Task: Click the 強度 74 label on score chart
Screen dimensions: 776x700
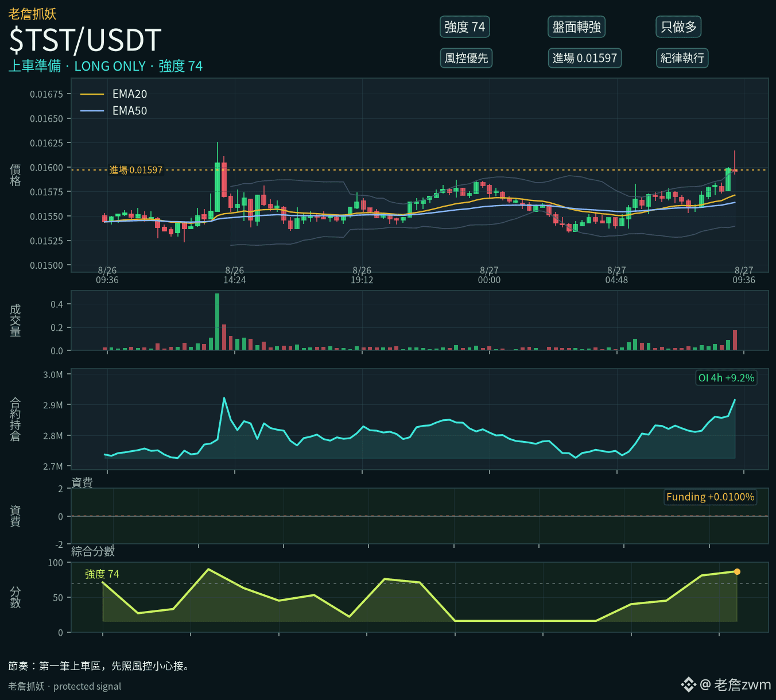Action: (102, 574)
